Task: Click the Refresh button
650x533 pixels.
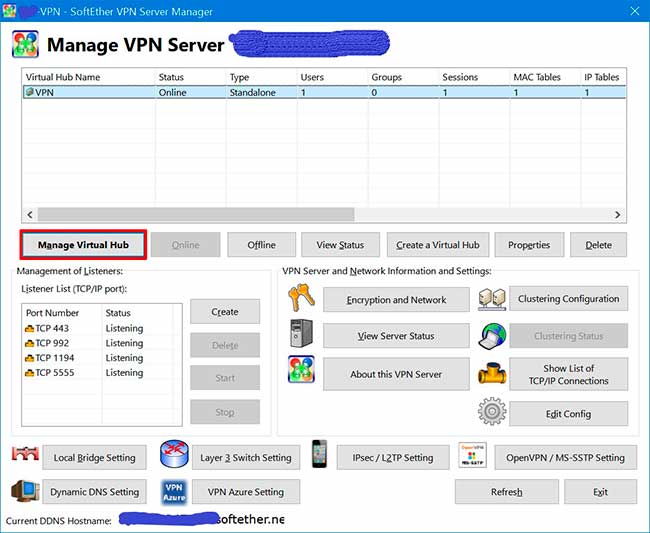Action: (507, 492)
